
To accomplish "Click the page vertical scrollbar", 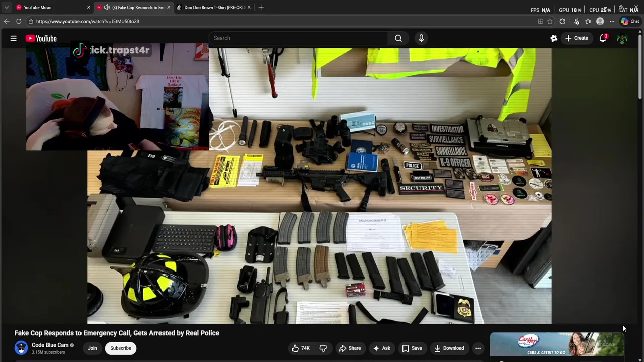I will [x=640, y=65].
